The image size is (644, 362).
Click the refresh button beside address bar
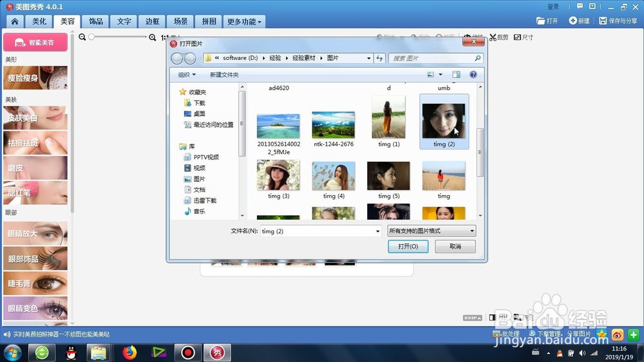point(379,59)
